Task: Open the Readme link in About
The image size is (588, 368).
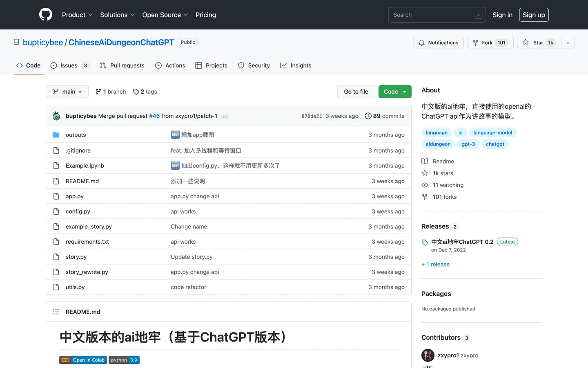Action: tap(438, 162)
